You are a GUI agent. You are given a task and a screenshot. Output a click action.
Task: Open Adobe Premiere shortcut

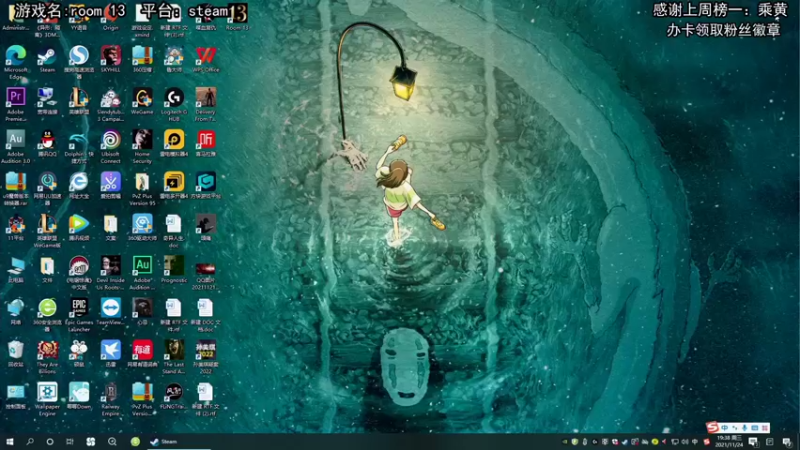16,99
